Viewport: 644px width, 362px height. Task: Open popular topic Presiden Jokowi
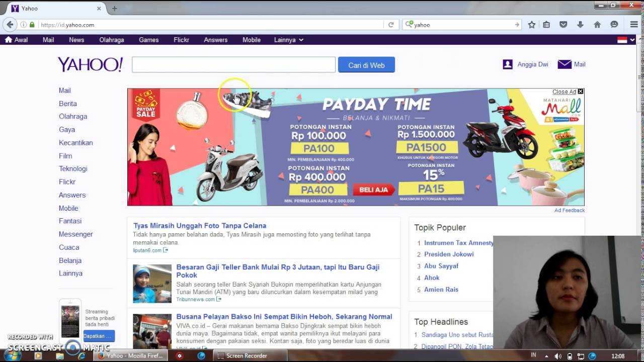[449, 254]
